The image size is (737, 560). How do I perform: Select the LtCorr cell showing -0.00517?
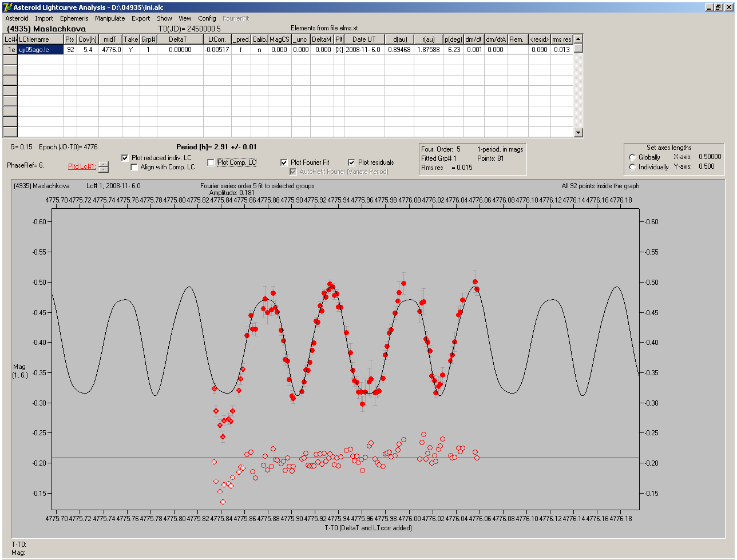(x=217, y=50)
